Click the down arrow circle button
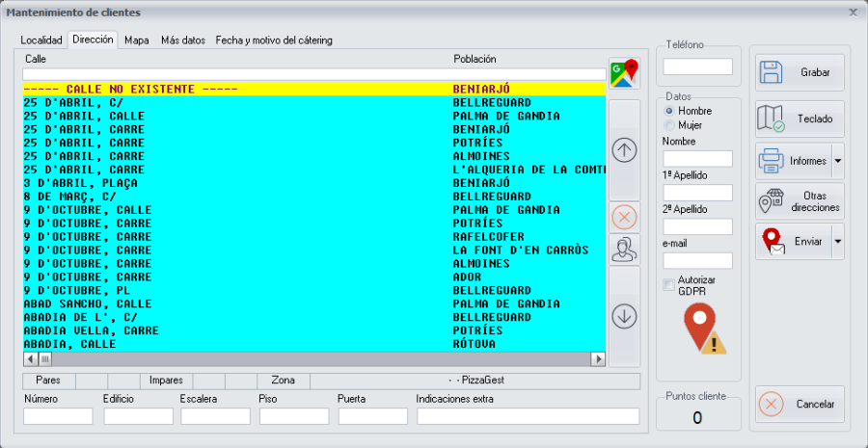The width and height of the screenshot is (868, 448). 625,316
